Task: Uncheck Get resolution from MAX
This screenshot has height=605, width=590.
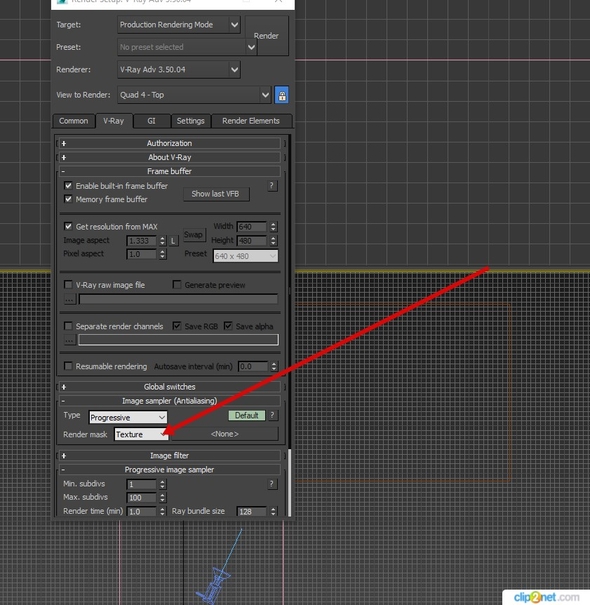Action: click(x=68, y=226)
